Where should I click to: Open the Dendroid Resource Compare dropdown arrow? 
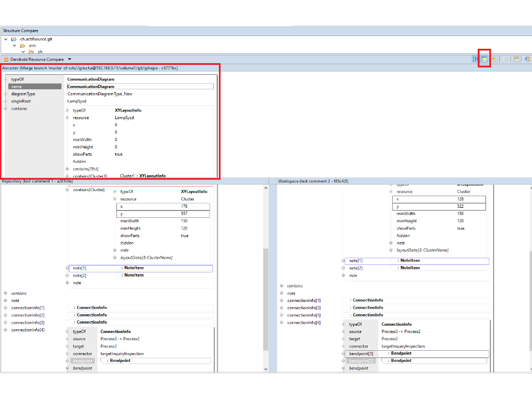[x=70, y=59]
